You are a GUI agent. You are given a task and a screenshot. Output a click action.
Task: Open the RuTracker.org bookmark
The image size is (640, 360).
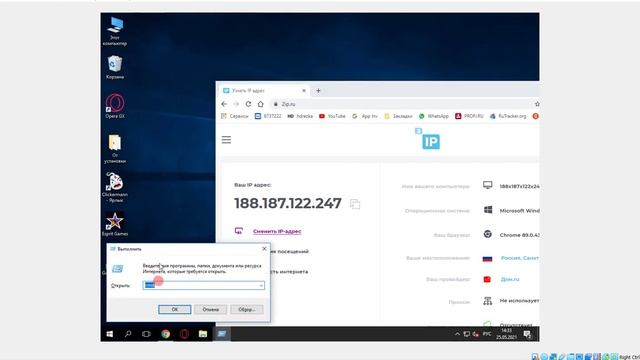click(508, 116)
